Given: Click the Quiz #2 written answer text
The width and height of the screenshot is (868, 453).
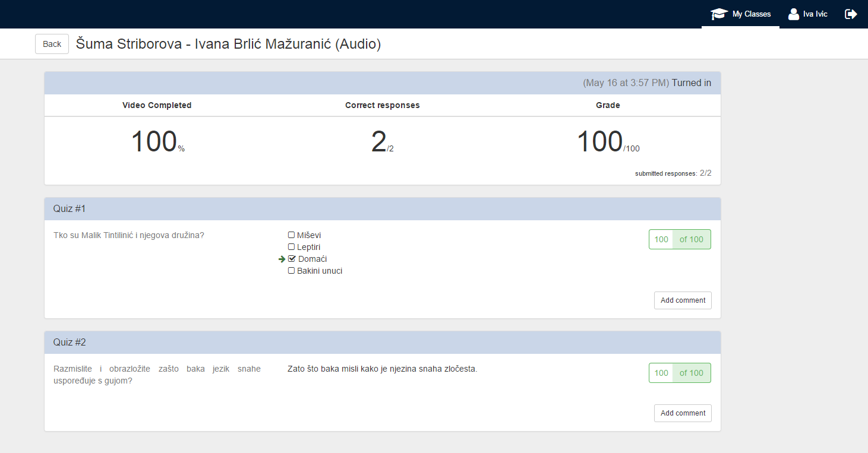Looking at the screenshot, I should pos(382,369).
